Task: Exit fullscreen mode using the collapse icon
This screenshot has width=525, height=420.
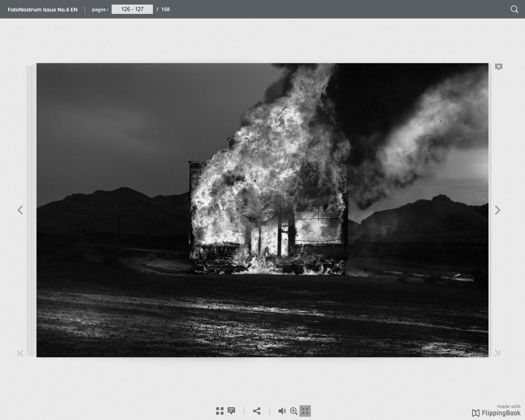Action: point(305,411)
